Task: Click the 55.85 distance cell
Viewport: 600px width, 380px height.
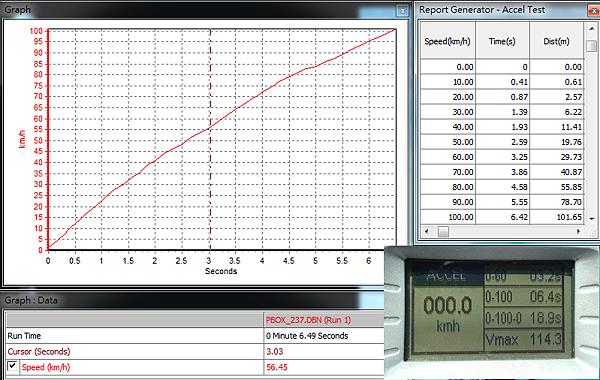Action: 557,187
